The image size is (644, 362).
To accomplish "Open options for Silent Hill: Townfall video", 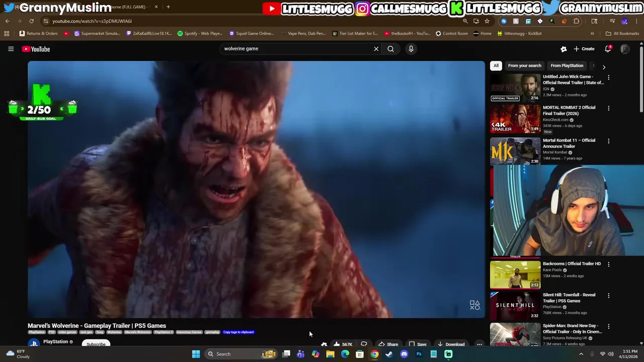I will pos(608,296).
